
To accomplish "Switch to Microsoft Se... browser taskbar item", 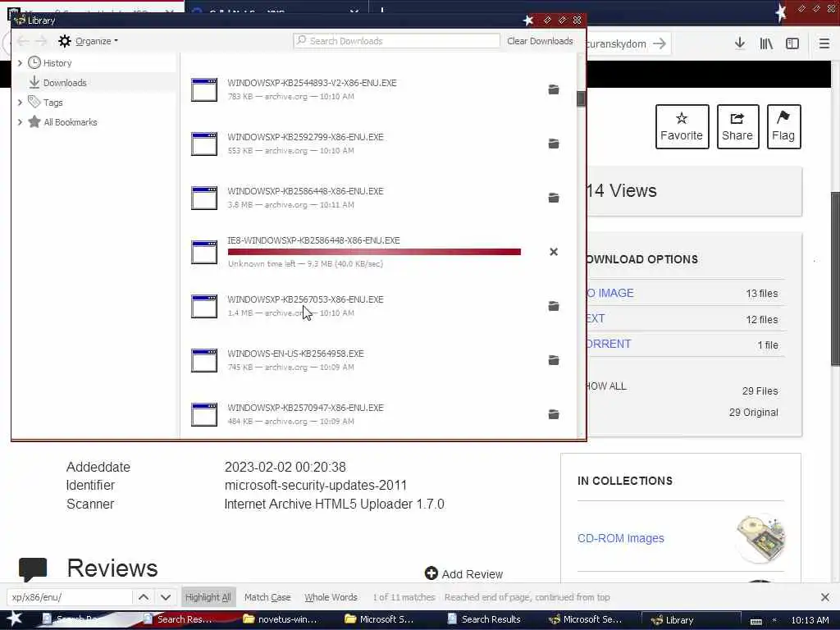I will 586,619.
